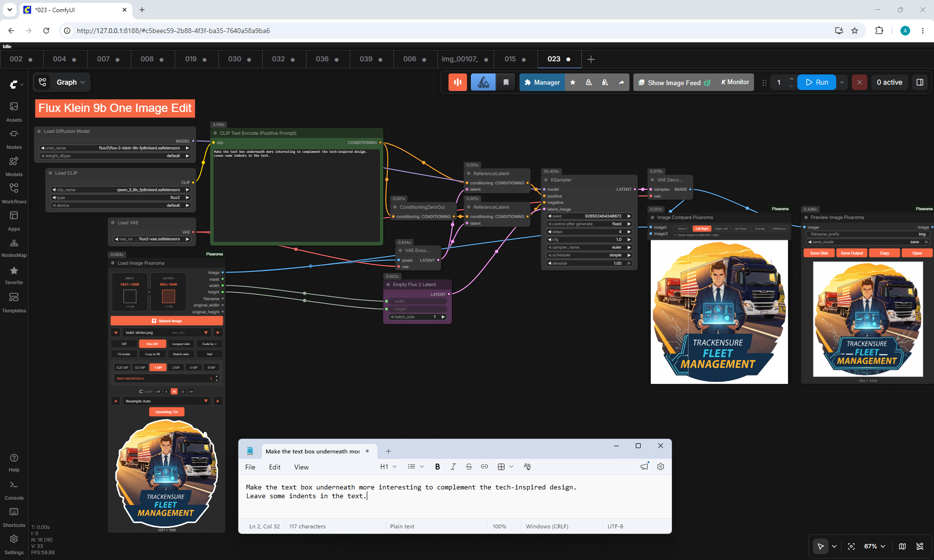The height and width of the screenshot is (560, 934).
Task: Open the Models sidebar panel
Action: click(14, 166)
